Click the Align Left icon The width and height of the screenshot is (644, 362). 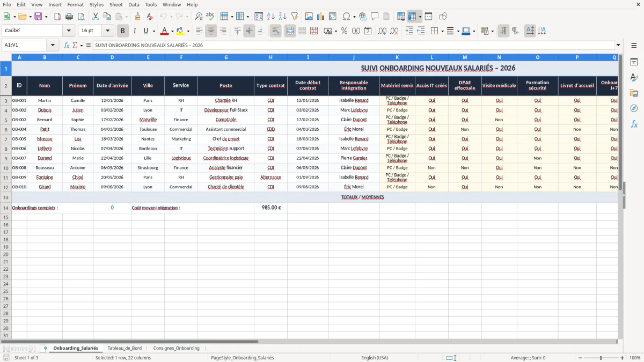coord(199,31)
